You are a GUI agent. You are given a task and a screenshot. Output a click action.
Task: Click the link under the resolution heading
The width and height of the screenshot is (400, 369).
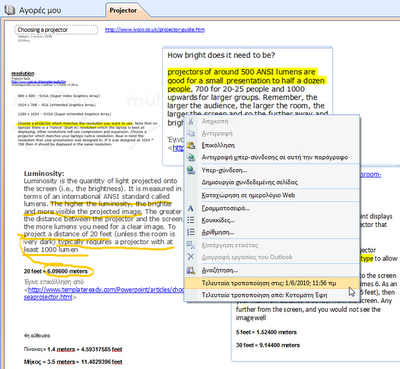pyautogui.click(x=39, y=82)
